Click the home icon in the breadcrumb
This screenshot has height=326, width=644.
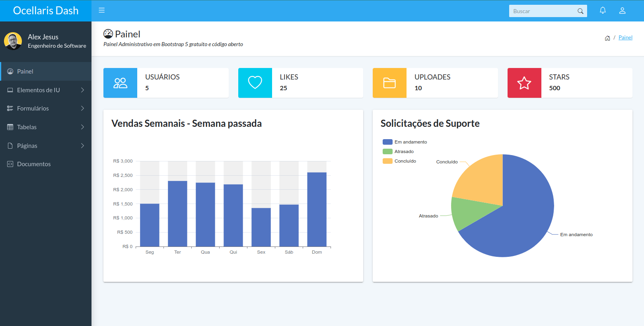[x=607, y=38]
